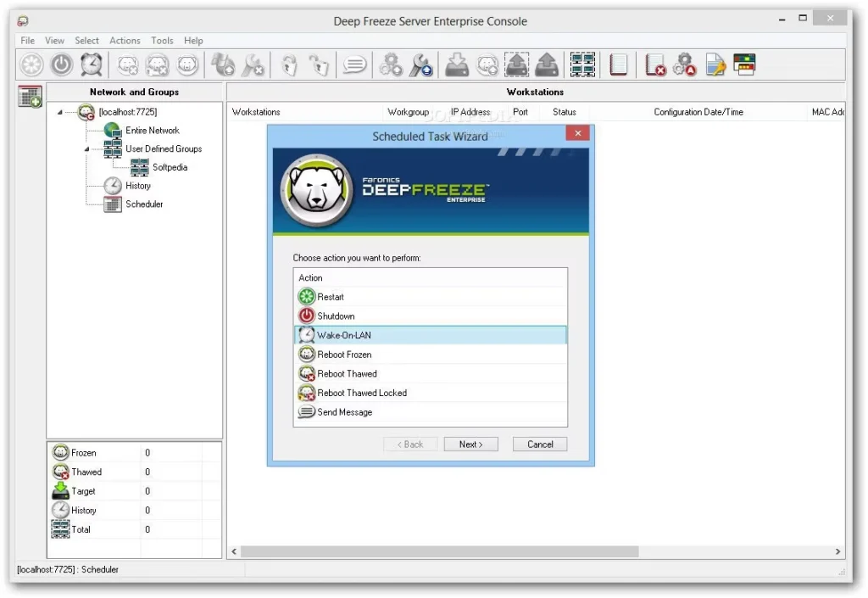Choose Reboot Frozen in the action list
The height and width of the screenshot is (598, 868).
344,355
